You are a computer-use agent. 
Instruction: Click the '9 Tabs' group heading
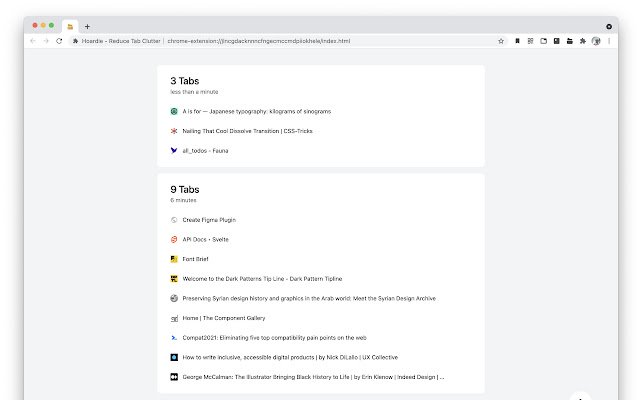point(184,189)
